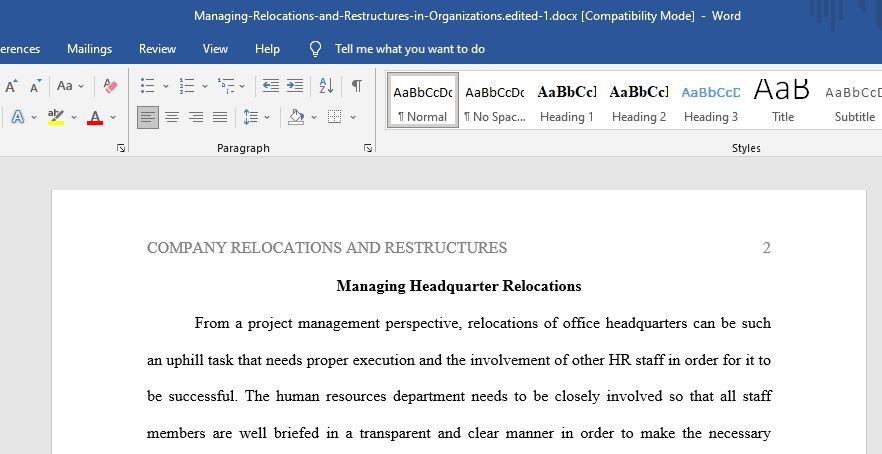Decrease paragraph indent

pyautogui.click(x=271, y=86)
